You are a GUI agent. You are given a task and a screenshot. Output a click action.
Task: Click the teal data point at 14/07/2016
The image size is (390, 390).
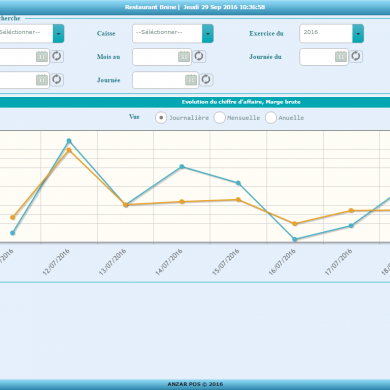coord(182,167)
